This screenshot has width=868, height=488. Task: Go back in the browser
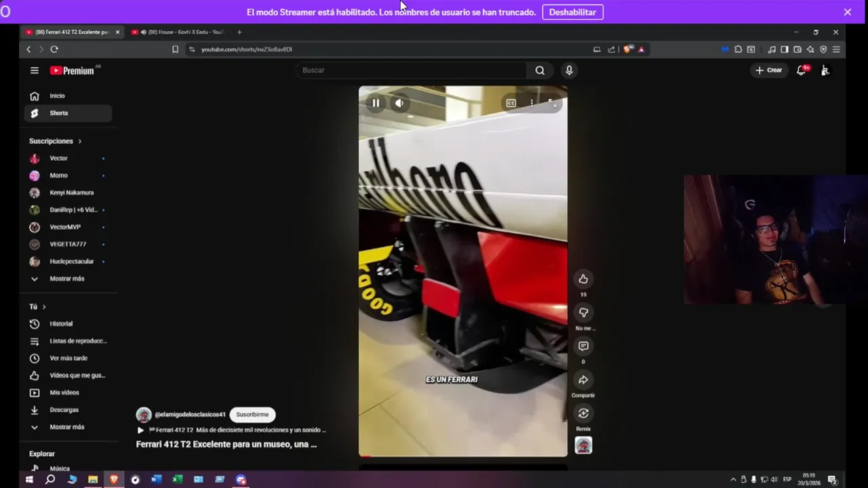pyautogui.click(x=28, y=49)
